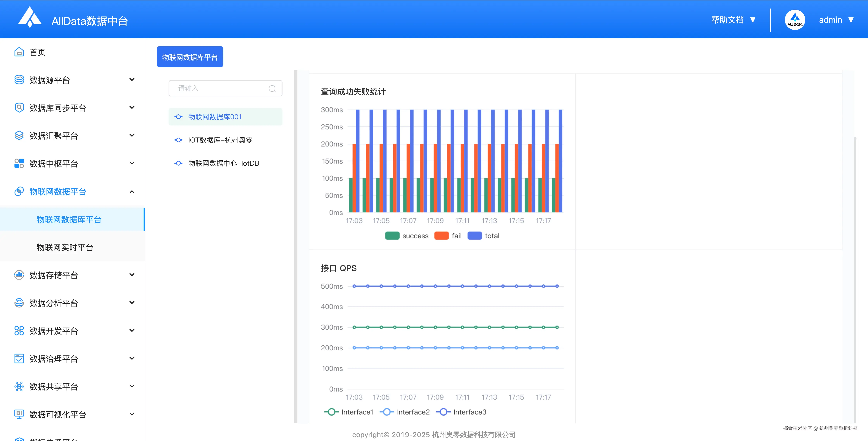Switch to the 物联网数据库平台 tab

(190, 57)
